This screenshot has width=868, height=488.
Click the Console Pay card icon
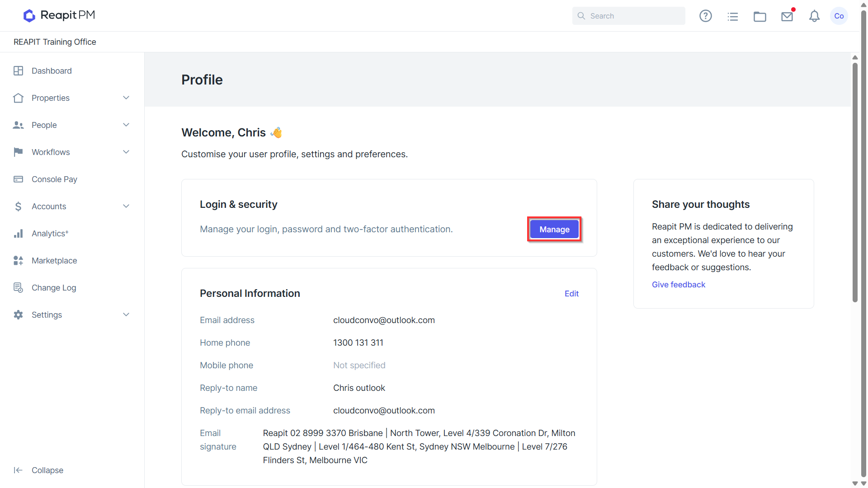click(x=18, y=179)
